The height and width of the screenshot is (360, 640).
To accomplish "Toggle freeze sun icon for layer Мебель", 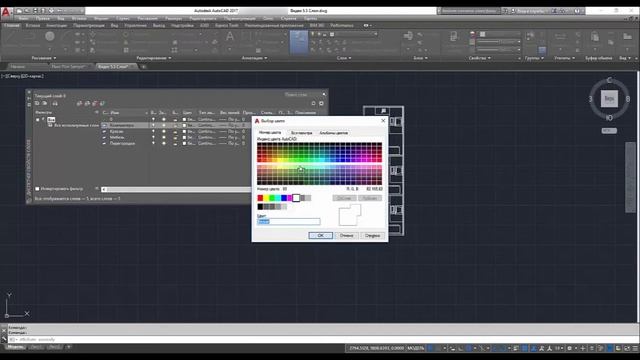I will (164, 138).
